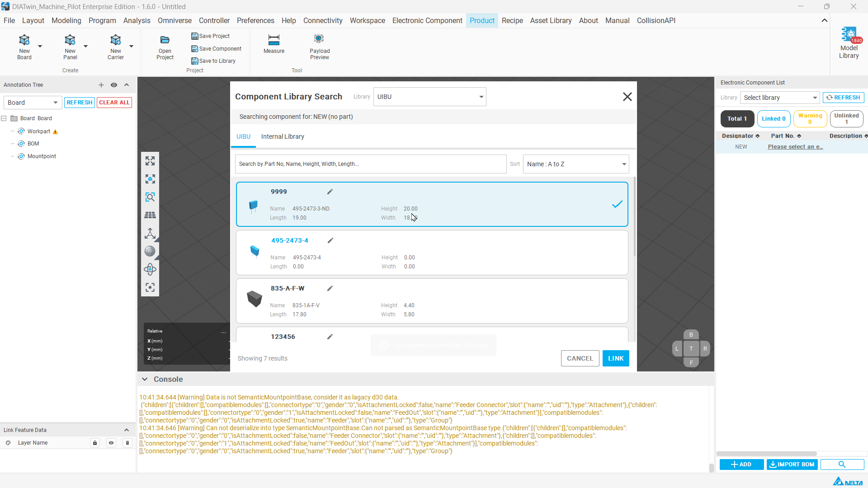Open New Board dropdown arrow
This screenshot has width=868, height=488.
40,46
